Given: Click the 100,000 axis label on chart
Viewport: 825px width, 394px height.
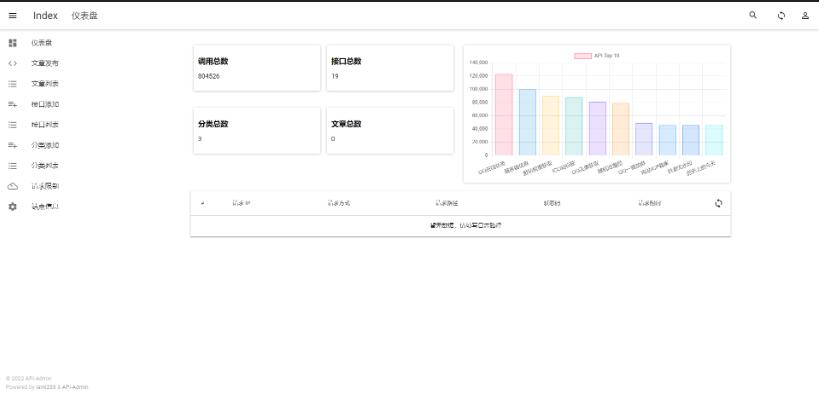Looking at the screenshot, I should (478, 89).
